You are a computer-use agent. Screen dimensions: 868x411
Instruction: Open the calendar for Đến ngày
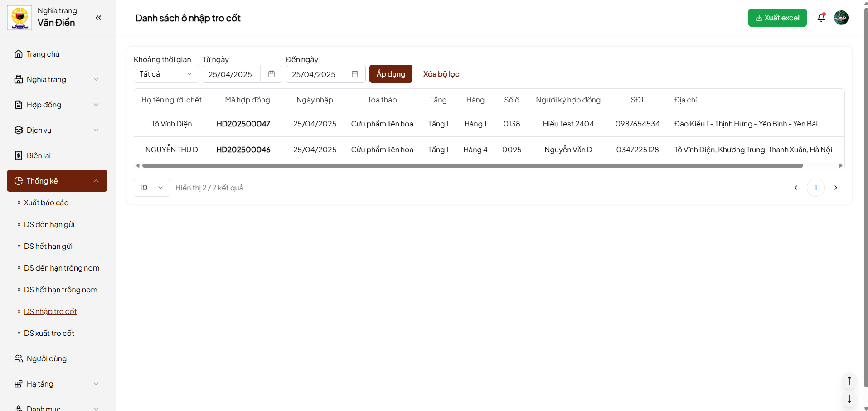355,74
